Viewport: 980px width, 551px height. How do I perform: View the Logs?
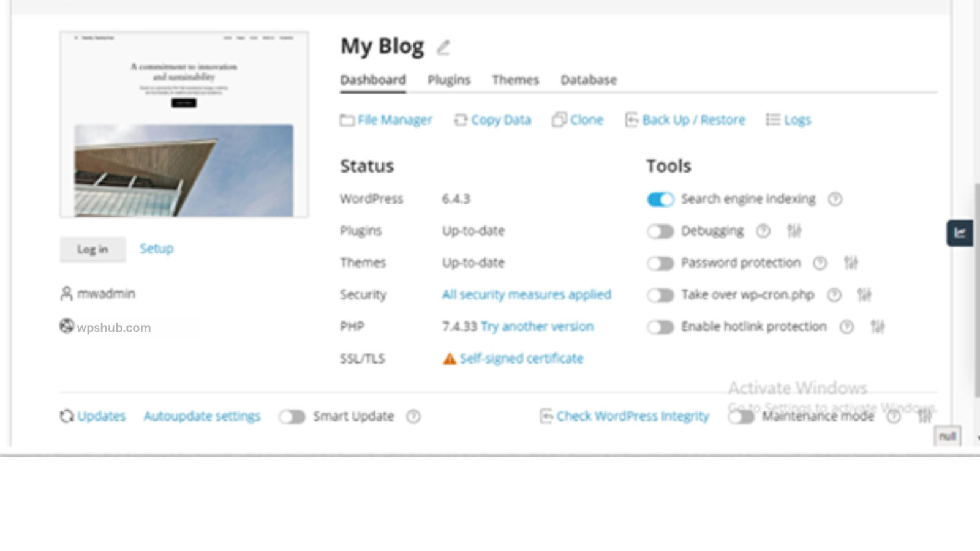pos(789,120)
